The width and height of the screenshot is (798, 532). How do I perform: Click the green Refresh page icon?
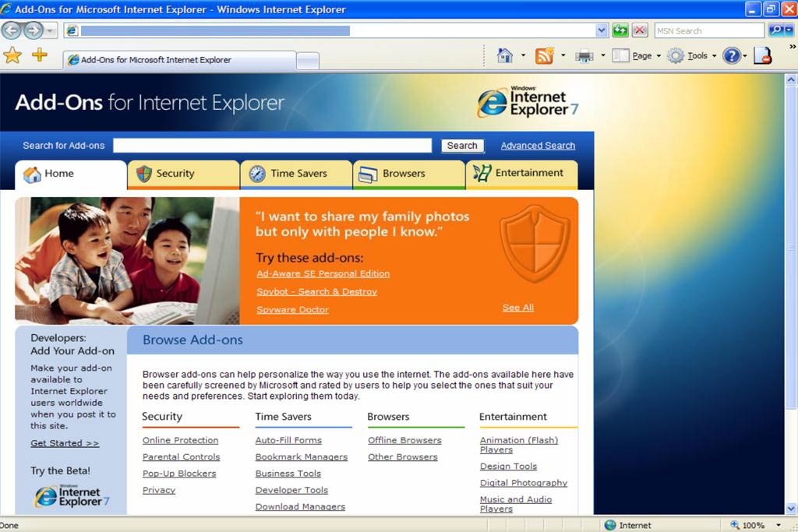pos(620,30)
